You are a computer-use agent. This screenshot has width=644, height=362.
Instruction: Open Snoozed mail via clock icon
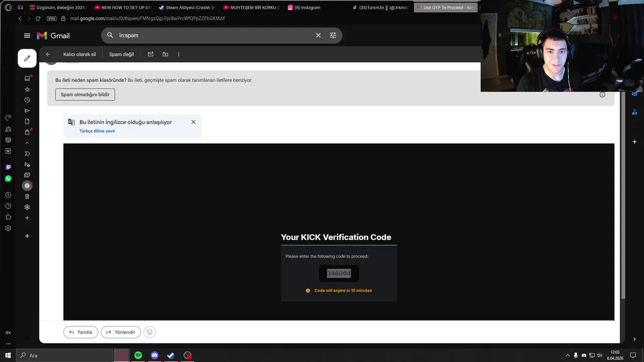[27, 100]
